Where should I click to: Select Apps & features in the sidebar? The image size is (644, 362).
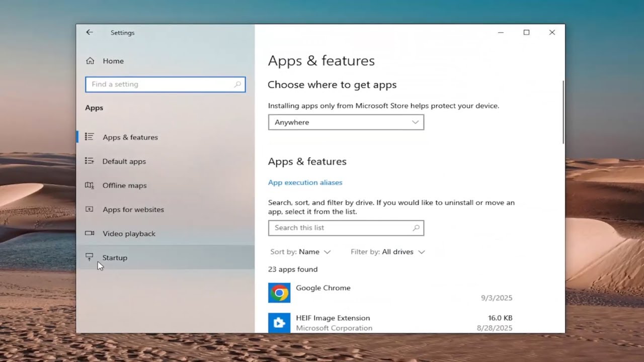click(166, 137)
